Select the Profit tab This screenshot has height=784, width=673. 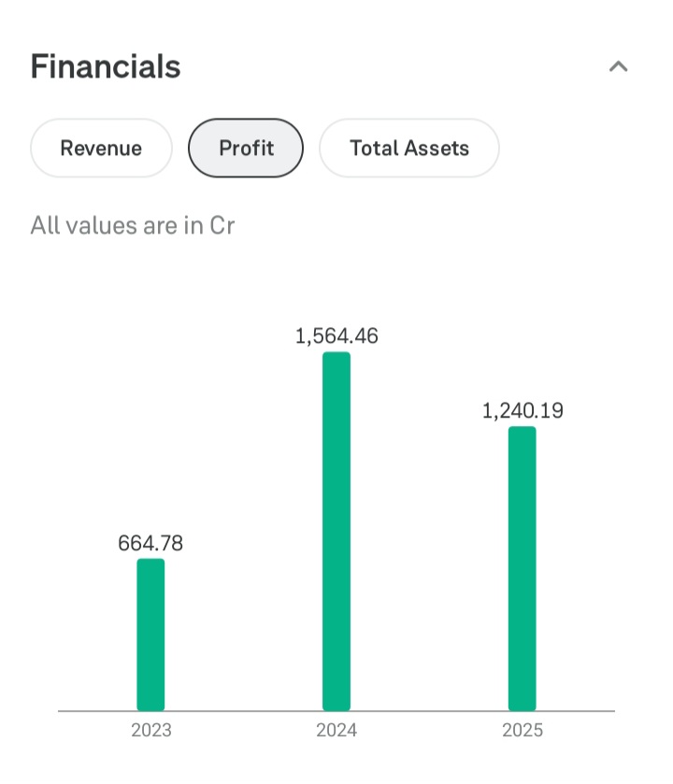tap(246, 148)
